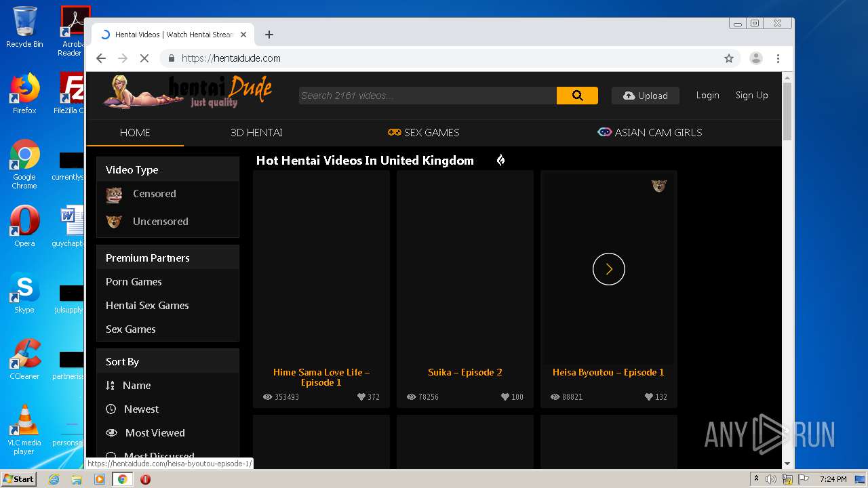Open the Login link
Screen dimensions: 868x488
coord(707,96)
